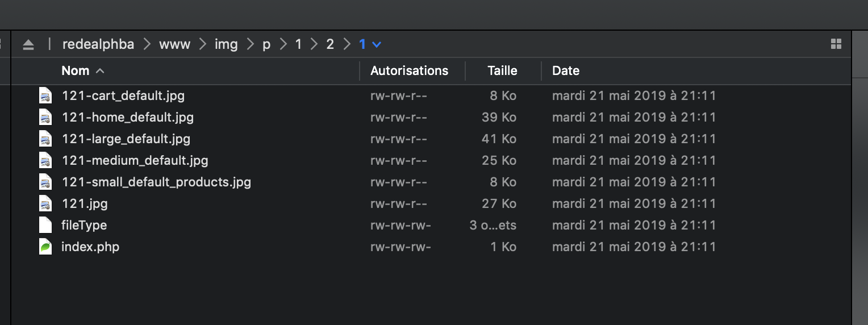868x325 pixels.
Task: Click the blank fileType document icon
Action: [x=45, y=225]
